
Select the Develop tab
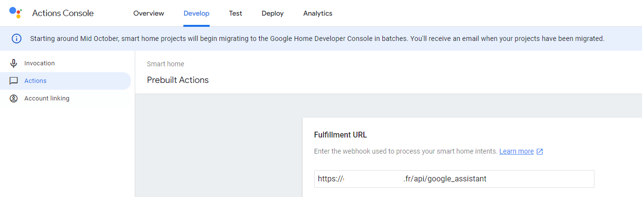click(x=197, y=14)
